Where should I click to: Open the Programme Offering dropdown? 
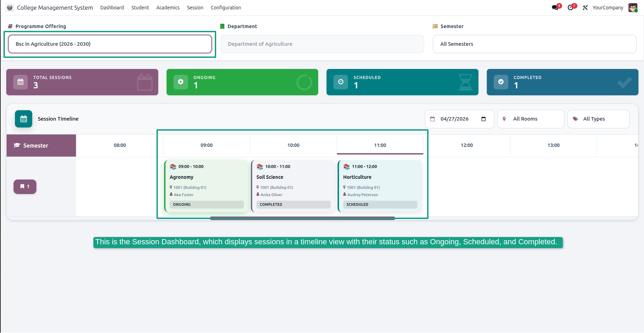110,44
